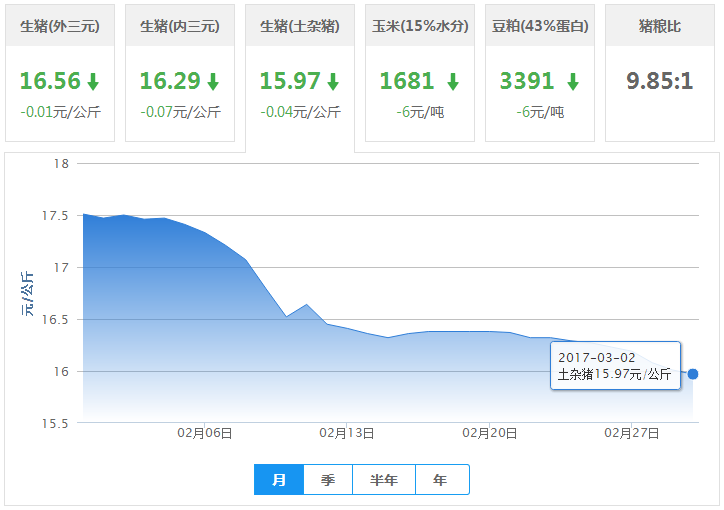This screenshot has width=724, height=510.
Task: Set chart range to 年
Action: click(x=441, y=480)
